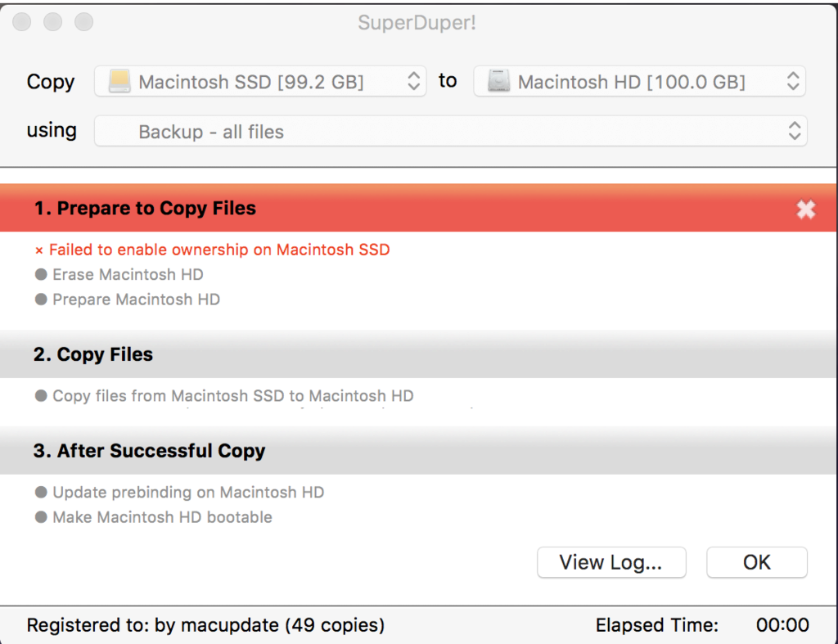838x644 pixels.
Task: Click the yellow Macintosh SSD drive icon
Action: coord(120,81)
